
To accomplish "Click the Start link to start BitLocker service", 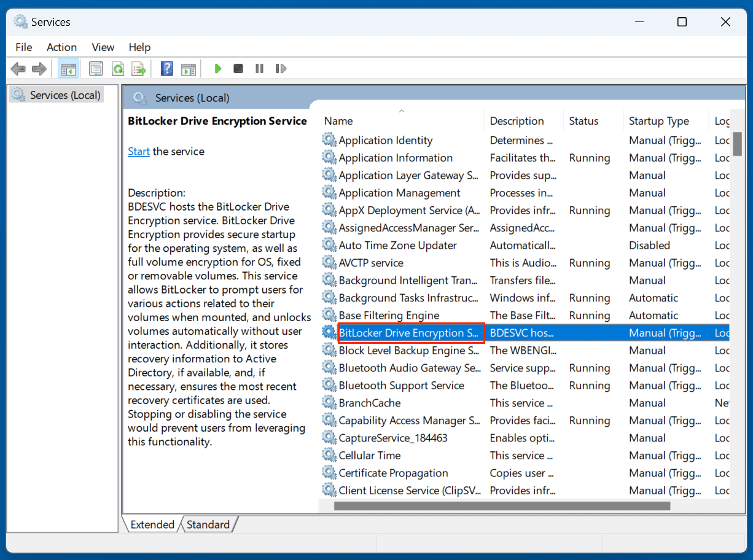I will click(x=138, y=151).
